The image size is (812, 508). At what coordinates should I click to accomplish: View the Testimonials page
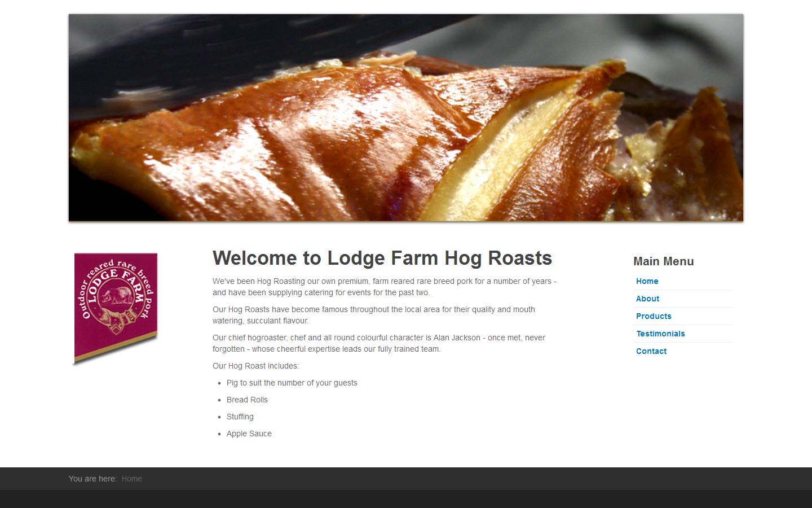tap(660, 334)
